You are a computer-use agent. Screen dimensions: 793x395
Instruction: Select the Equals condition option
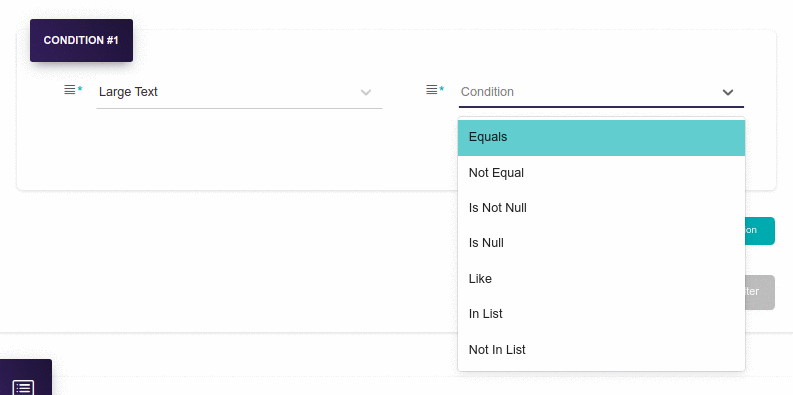tap(601, 137)
